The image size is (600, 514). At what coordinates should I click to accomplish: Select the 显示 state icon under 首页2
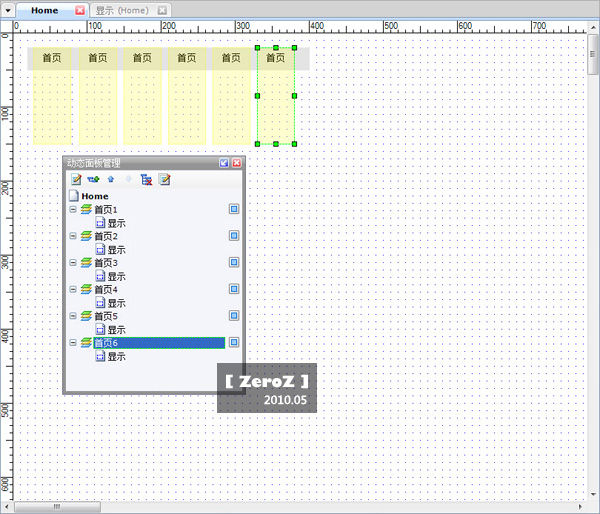[100, 250]
